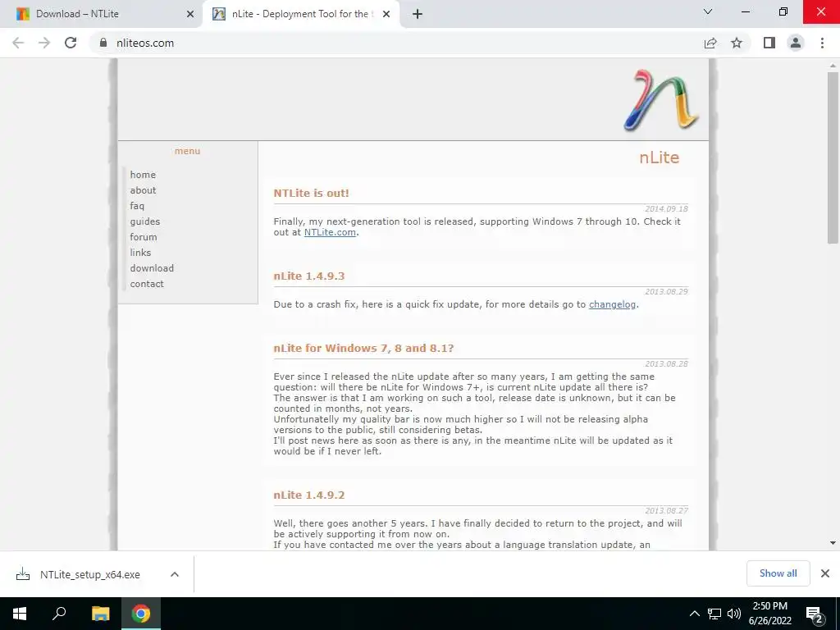
Task: Open the contact menu link
Action: [x=147, y=284]
